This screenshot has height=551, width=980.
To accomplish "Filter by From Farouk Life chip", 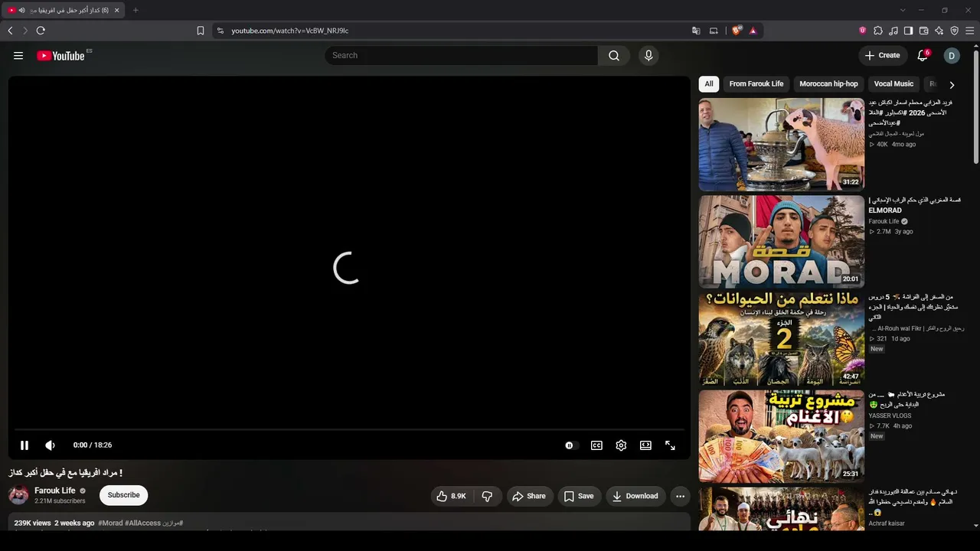I will point(756,84).
